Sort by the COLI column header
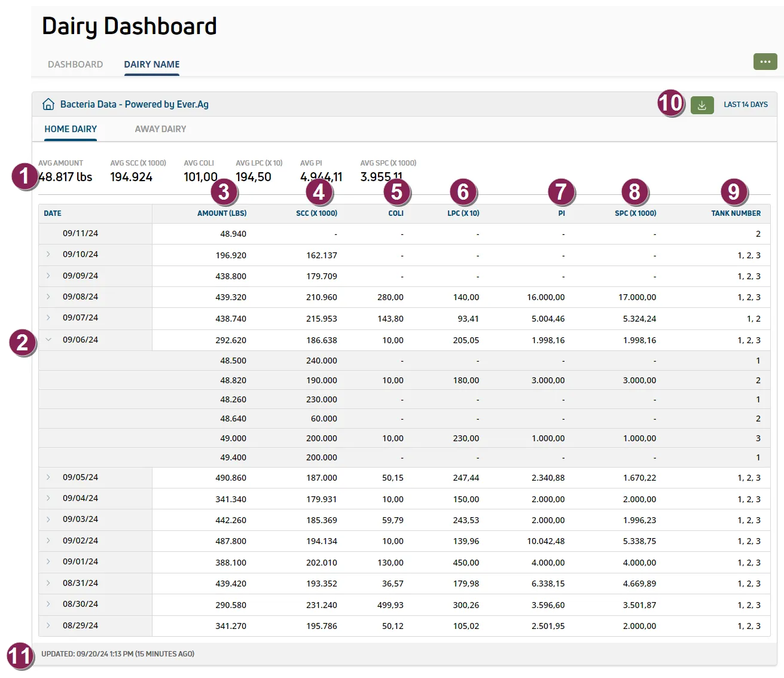The height and width of the screenshot is (678, 784). (396, 213)
